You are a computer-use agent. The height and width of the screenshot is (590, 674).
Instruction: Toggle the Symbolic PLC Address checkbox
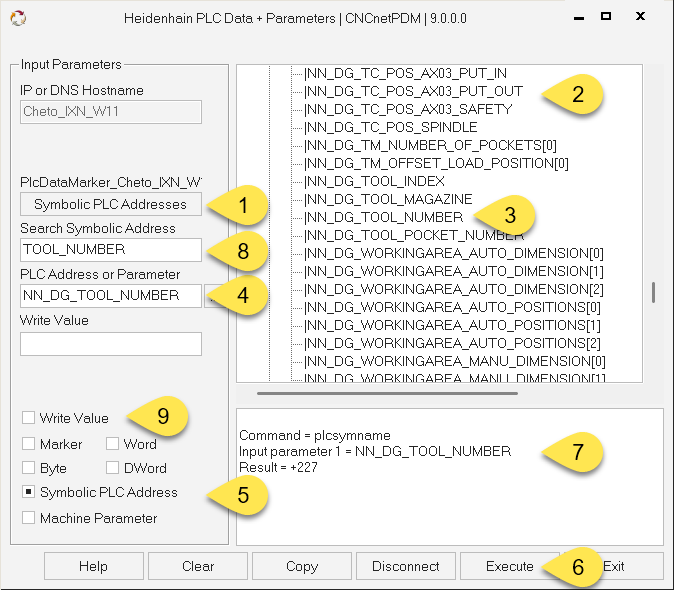tap(28, 492)
